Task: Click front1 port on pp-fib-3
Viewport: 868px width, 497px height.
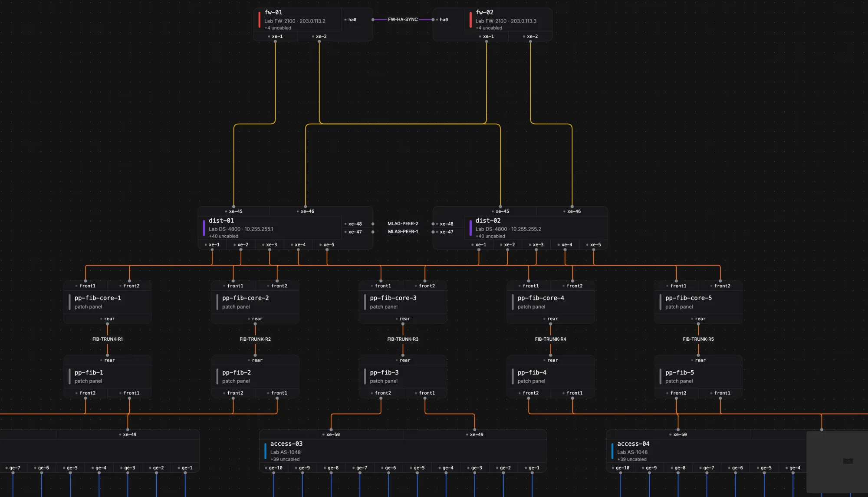Action: coord(425,393)
